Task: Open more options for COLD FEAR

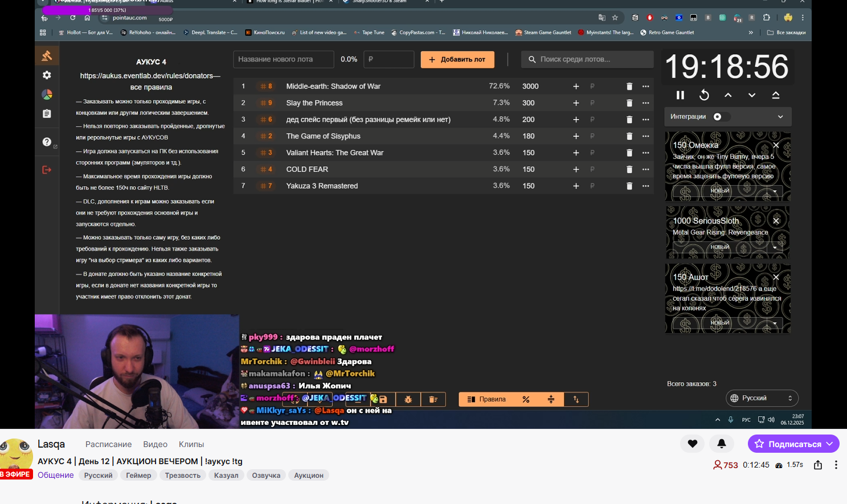Action: [645, 169]
